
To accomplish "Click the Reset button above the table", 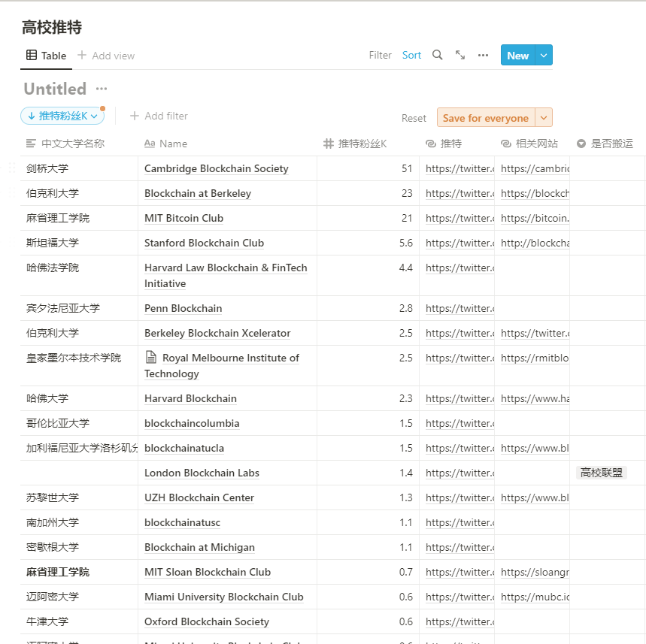I will click(414, 117).
